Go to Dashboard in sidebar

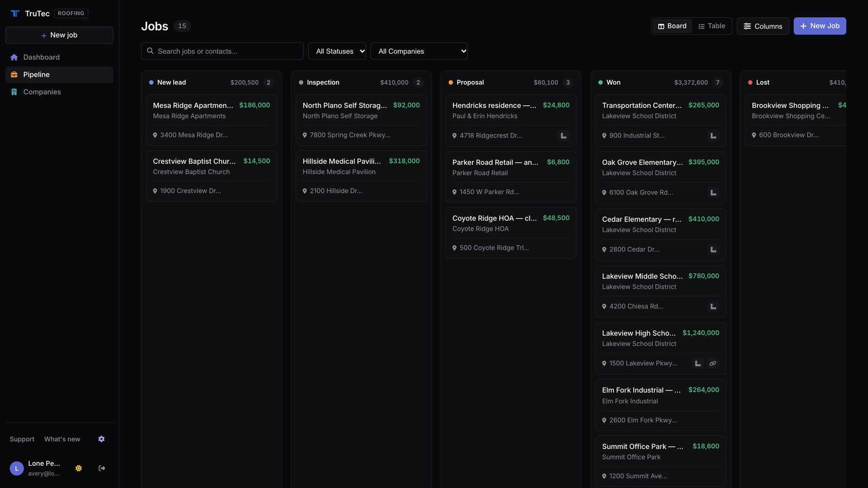pos(59,57)
